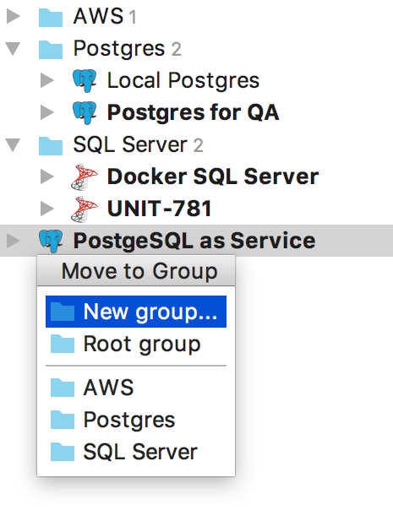
Task: Select the Postgres group label in tree
Action: point(119,49)
